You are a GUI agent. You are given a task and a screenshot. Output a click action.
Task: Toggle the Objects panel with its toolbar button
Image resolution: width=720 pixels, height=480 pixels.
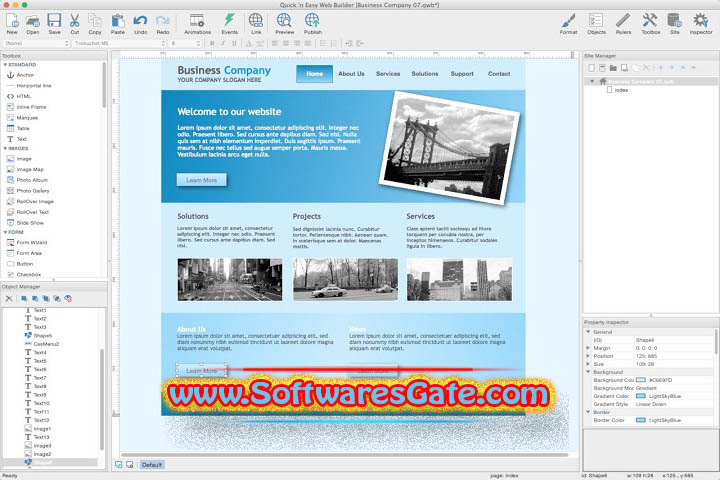[x=596, y=23]
